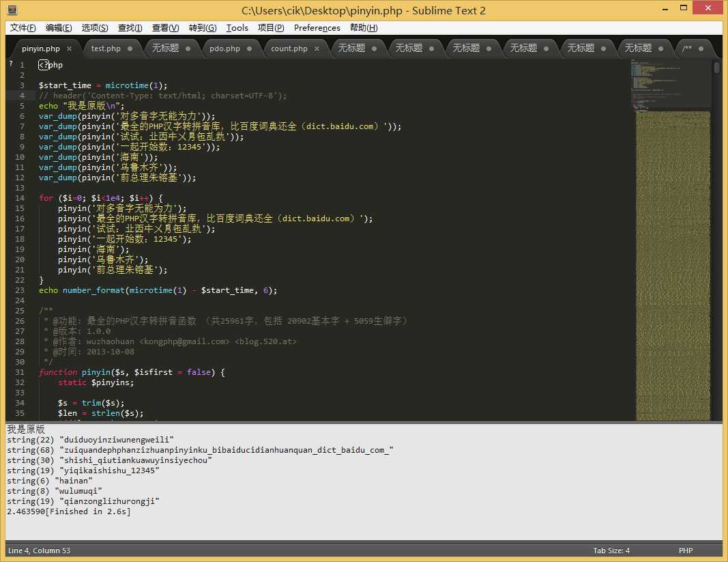Open the 查找(I) menu

130,28
